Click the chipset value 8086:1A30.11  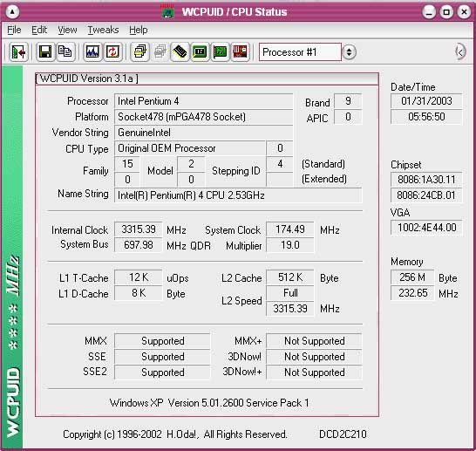click(426, 180)
